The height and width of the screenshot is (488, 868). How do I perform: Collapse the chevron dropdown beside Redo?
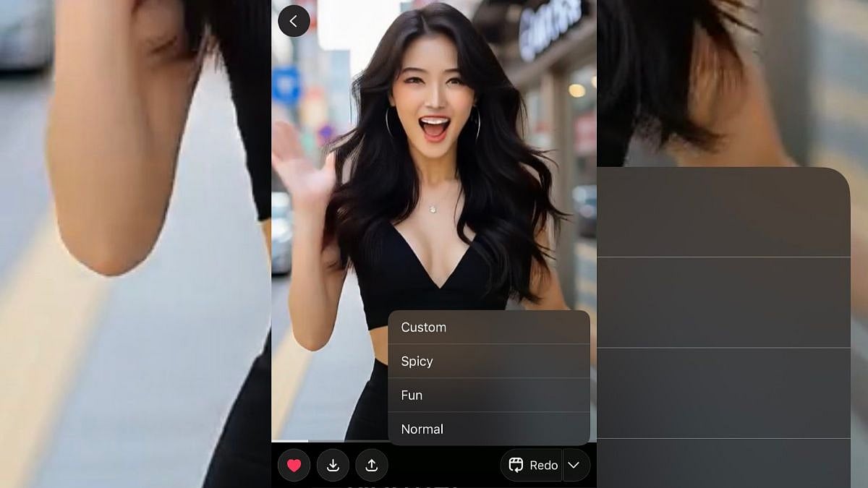click(574, 466)
